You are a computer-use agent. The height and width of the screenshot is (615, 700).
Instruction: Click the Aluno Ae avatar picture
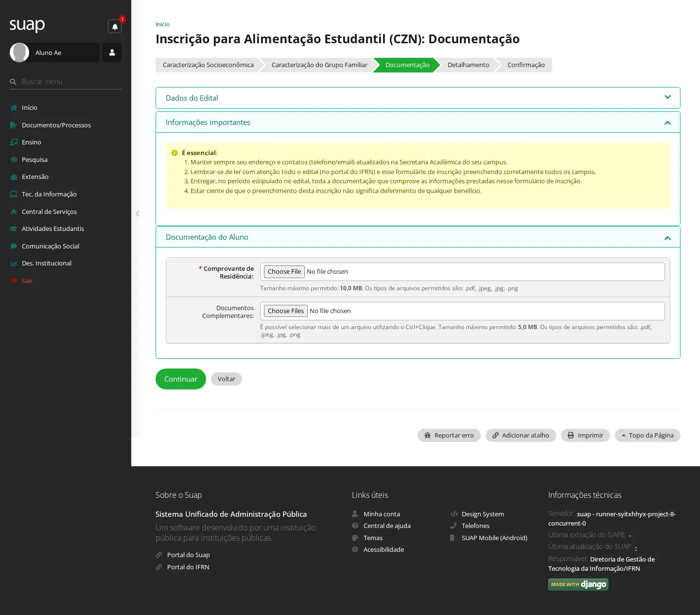19,53
